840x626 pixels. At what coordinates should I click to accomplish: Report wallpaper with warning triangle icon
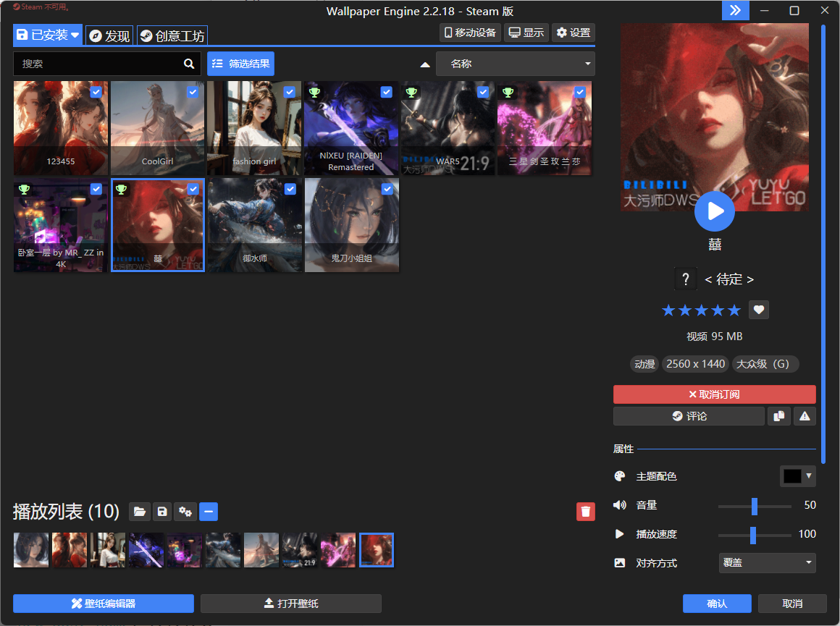[x=805, y=416]
